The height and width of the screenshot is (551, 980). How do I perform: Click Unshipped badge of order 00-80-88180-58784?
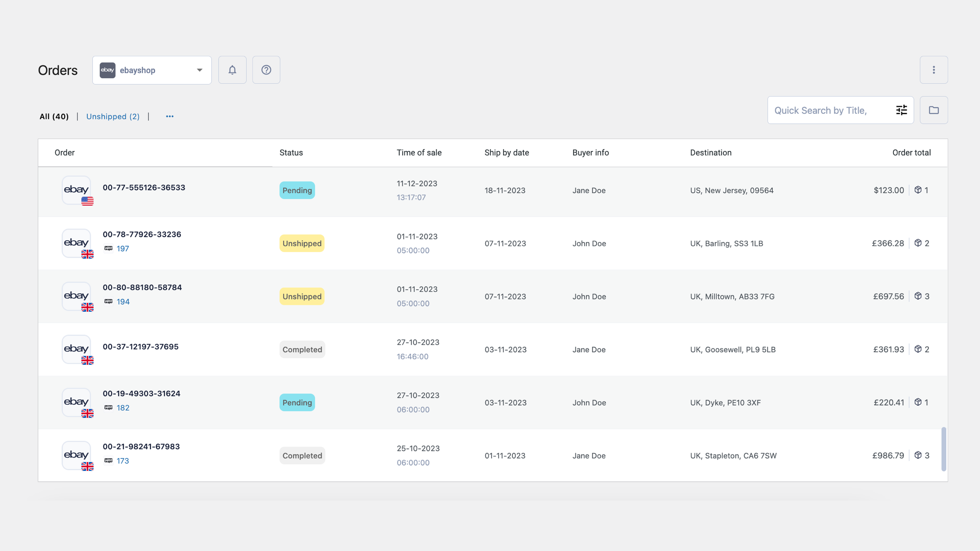pos(302,297)
